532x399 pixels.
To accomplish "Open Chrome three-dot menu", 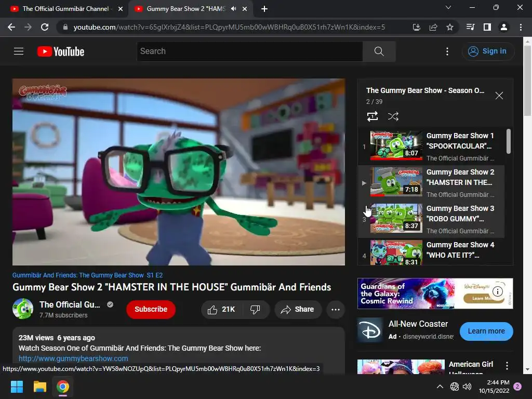I will click(521, 27).
